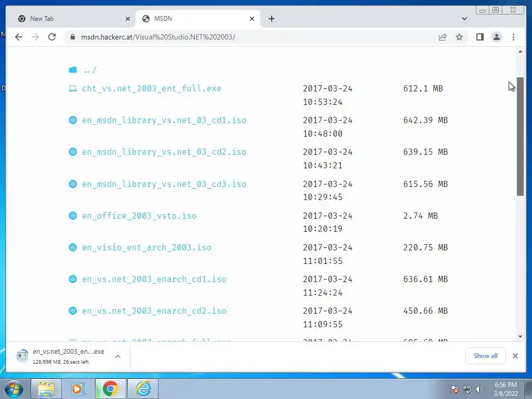This screenshot has width=532, height=399.
Task: Click disc icon for en_visio_ent_arch_2003.iso
Action: (x=73, y=247)
